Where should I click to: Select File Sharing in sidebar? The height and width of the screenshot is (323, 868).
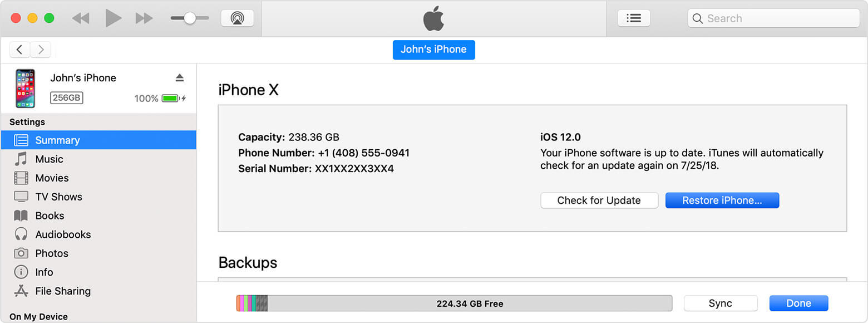pos(62,291)
